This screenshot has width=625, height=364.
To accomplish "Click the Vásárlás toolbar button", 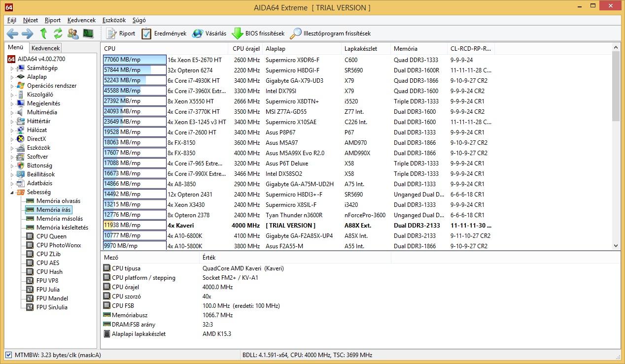I will point(209,33).
